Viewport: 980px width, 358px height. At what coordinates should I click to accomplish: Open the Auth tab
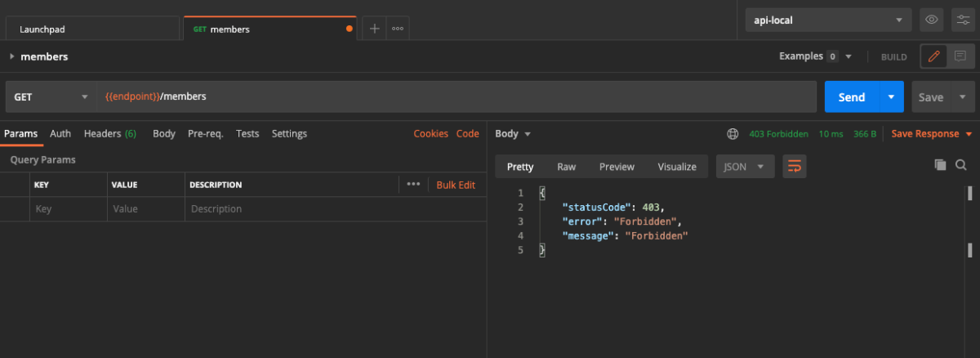60,134
